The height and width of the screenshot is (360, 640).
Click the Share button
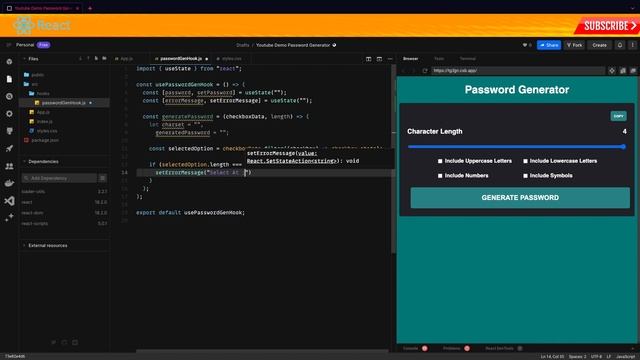click(549, 45)
